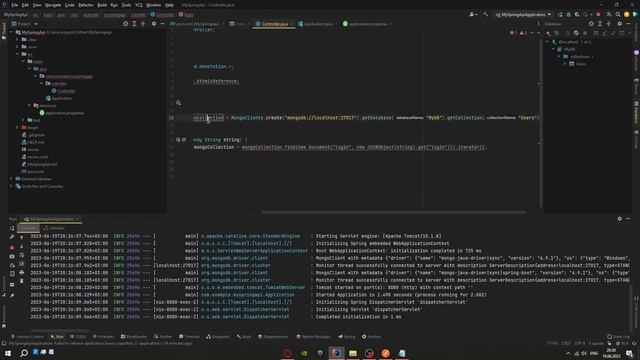Image resolution: width=640 pixels, height=360 pixels.
Task: Click the Build hammer icon
Action: [x=486, y=15]
